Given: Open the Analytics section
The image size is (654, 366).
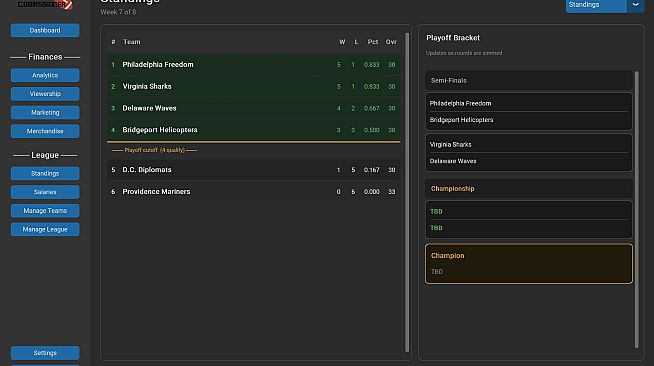Looking at the screenshot, I should [45, 75].
